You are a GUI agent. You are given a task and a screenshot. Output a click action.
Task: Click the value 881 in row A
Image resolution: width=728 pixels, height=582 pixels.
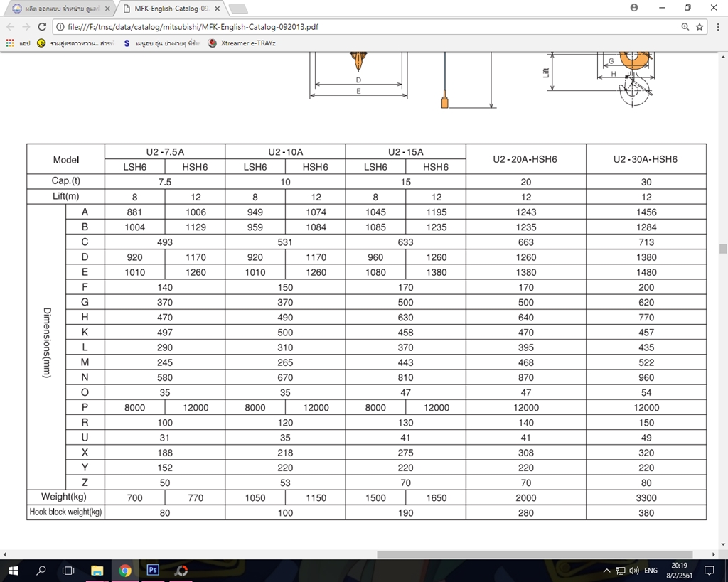click(x=134, y=212)
